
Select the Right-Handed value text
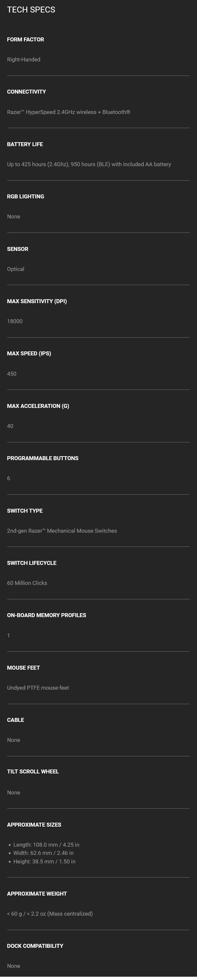pos(24,60)
